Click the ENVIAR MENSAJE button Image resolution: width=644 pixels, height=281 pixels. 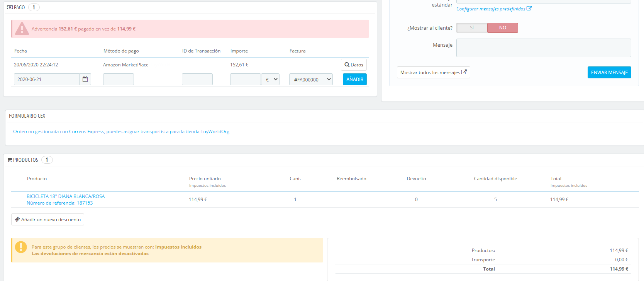point(609,73)
